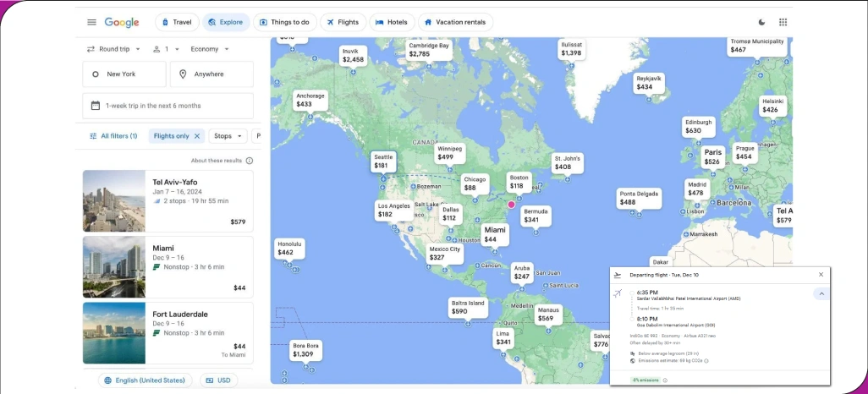Open the Vacation rentals tab
Image resolution: width=868 pixels, height=394 pixels.
click(x=455, y=22)
